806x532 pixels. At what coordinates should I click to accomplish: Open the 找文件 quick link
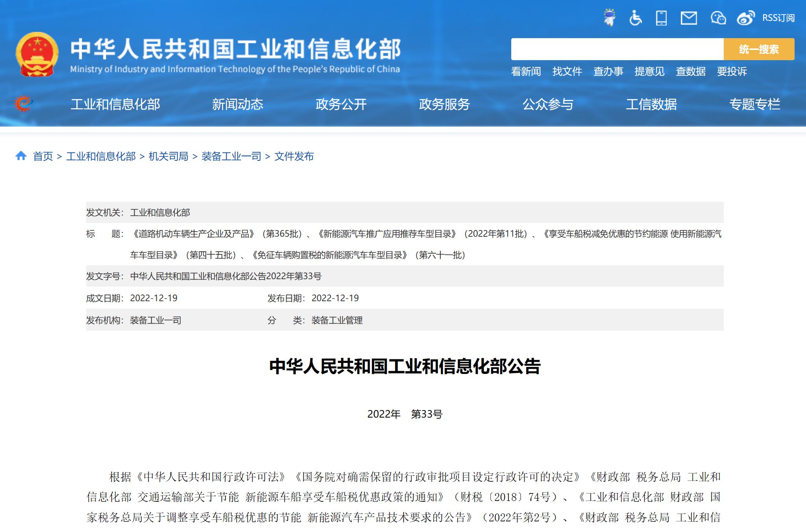pyautogui.click(x=567, y=72)
